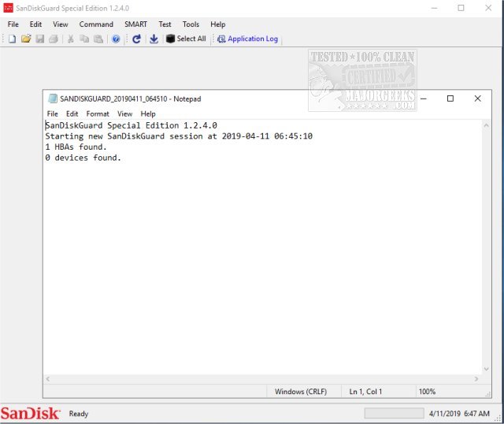Click the Paste clipboard icon

click(x=98, y=39)
